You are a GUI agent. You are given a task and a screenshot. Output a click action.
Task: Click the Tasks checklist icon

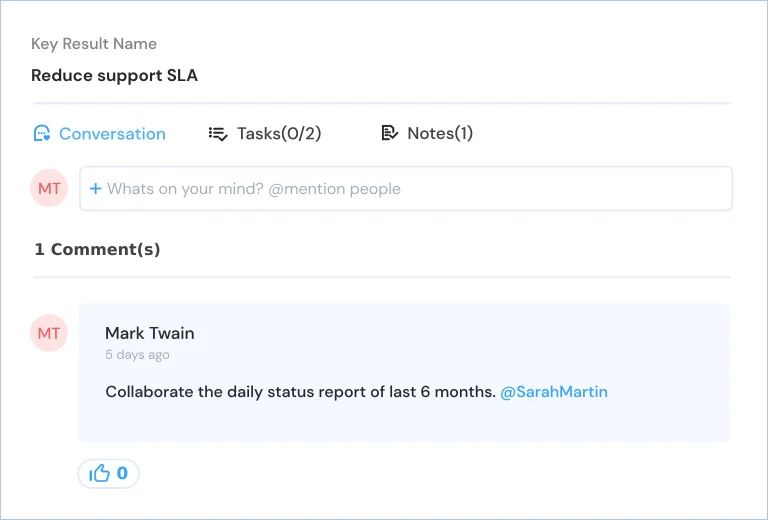[x=218, y=134]
